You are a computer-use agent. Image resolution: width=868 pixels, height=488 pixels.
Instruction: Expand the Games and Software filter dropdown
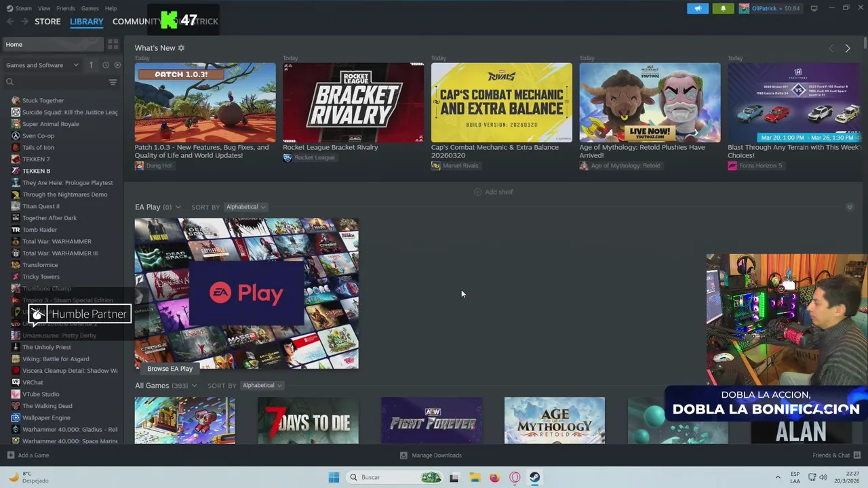(x=43, y=65)
